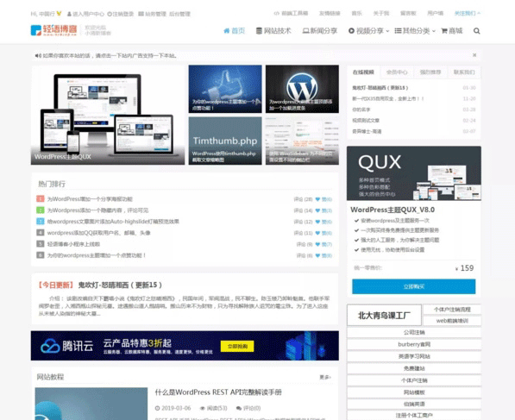Viewport: 515px width, 420px height.
Task: Expand the 视频分享 dropdown menu
Action: click(x=369, y=31)
